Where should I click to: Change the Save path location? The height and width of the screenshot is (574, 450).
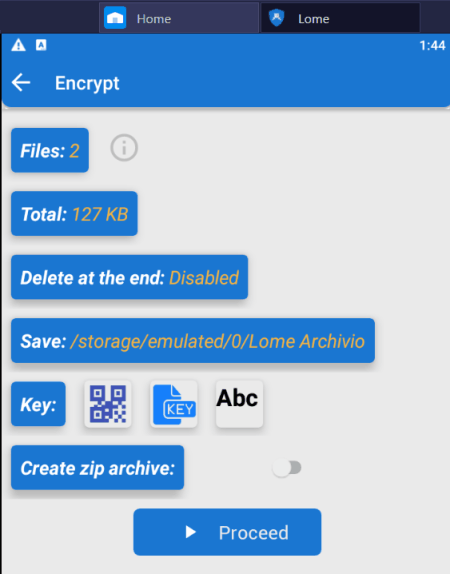[193, 340]
